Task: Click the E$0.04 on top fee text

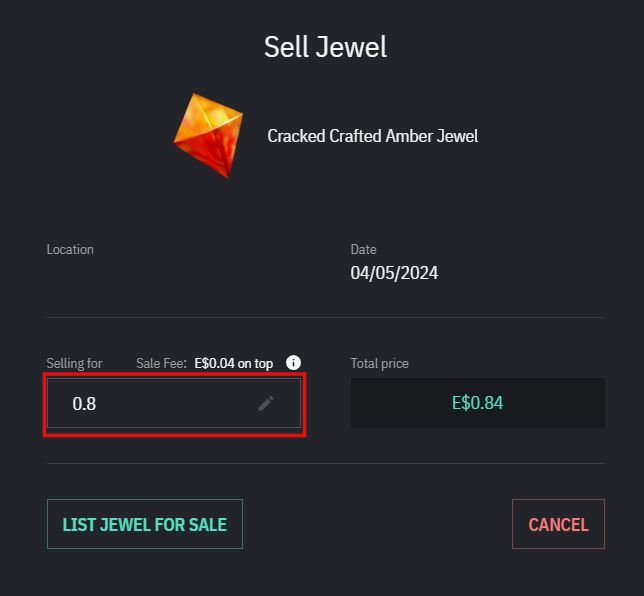Action: [x=234, y=364]
